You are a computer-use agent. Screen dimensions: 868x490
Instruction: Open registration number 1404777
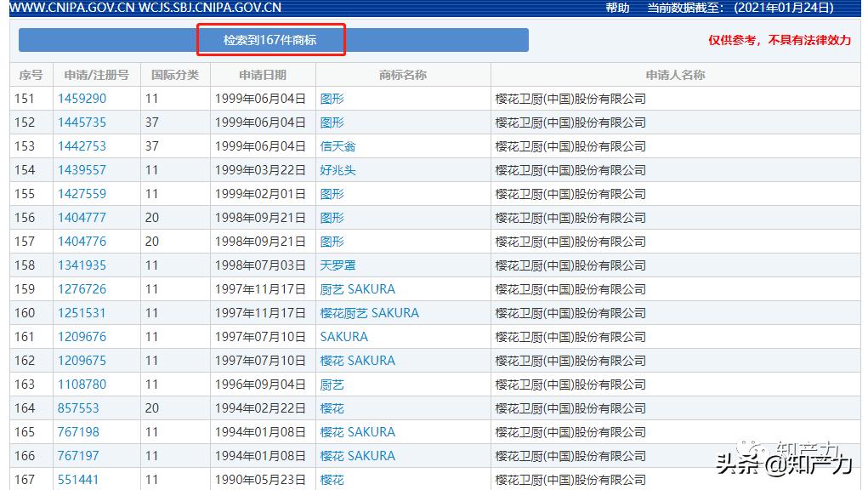click(x=82, y=218)
